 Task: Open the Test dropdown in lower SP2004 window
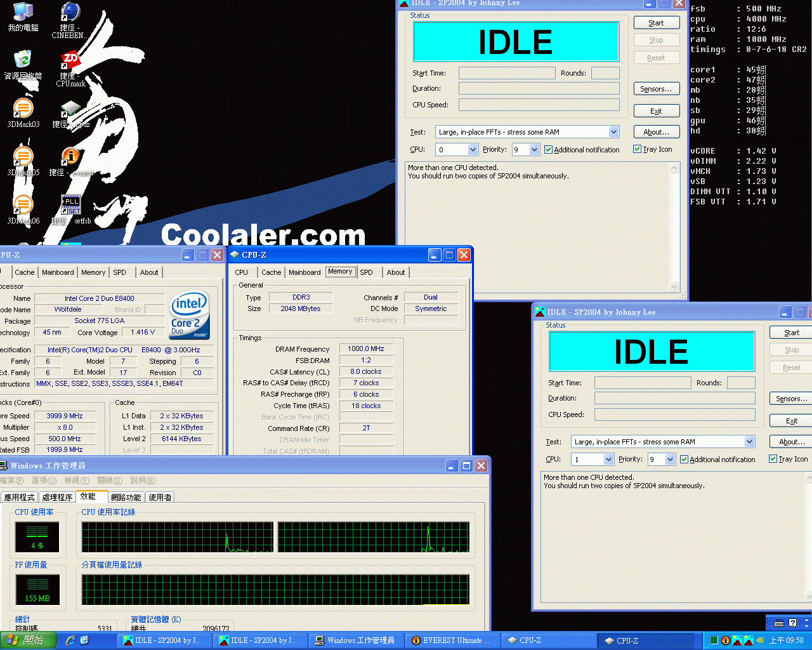pos(749,442)
